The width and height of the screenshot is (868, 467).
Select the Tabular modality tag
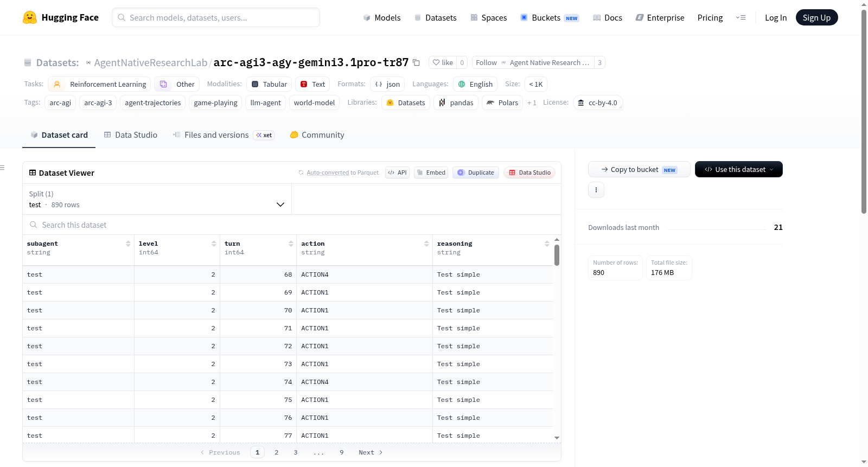[269, 84]
